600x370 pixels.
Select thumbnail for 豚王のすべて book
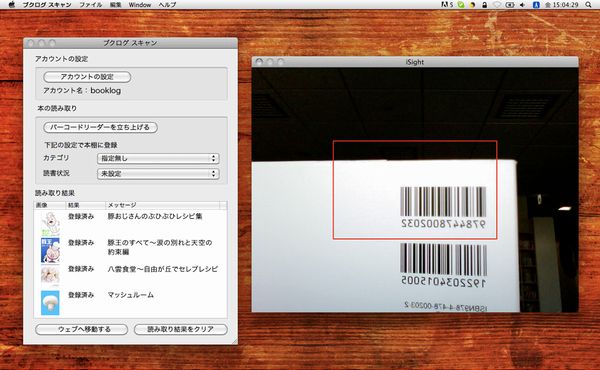[50, 250]
